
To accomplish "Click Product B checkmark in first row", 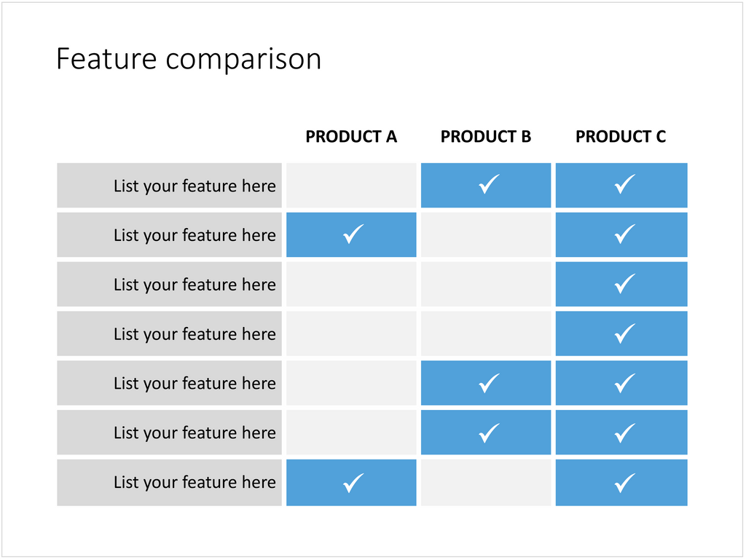I will coord(489,185).
